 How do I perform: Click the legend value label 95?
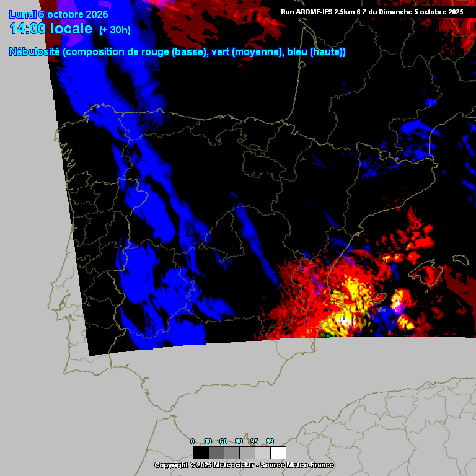click(255, 441)
